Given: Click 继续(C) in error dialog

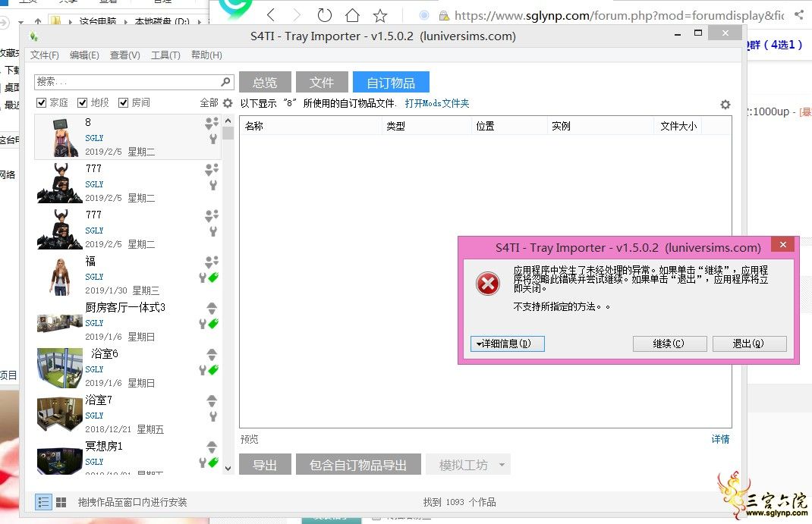Looking at the screenshot, I should 669,344.
